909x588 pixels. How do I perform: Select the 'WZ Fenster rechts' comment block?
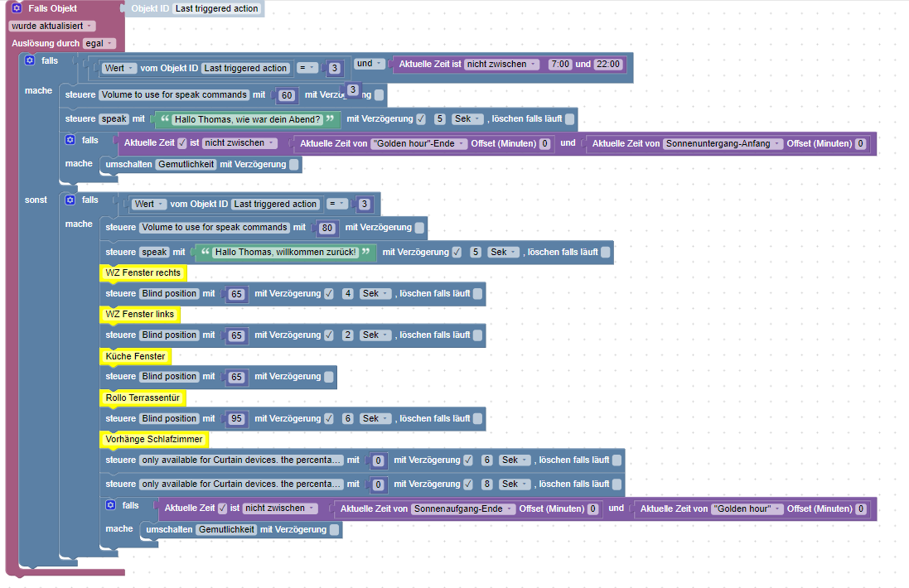[143, 272]
